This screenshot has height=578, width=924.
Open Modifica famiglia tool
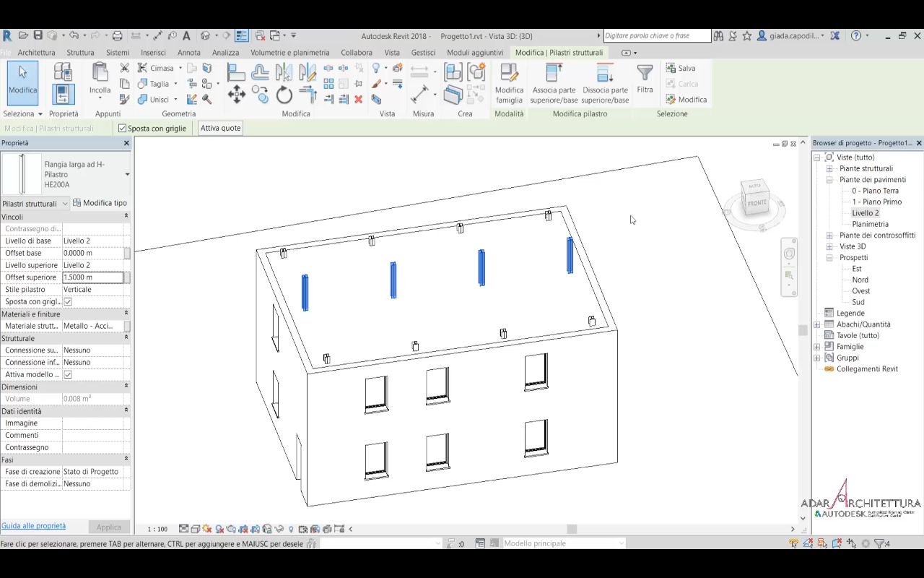(x=509, y=74)
